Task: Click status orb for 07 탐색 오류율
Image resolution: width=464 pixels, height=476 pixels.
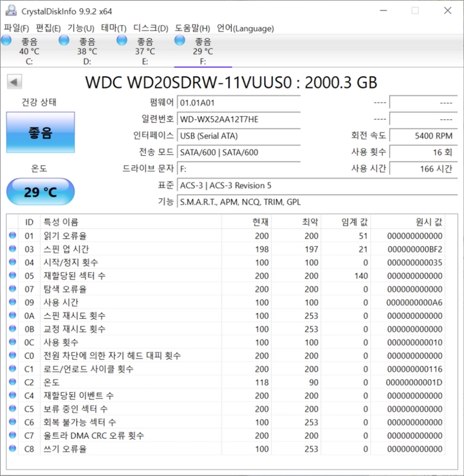Action: tap(12, 289)
